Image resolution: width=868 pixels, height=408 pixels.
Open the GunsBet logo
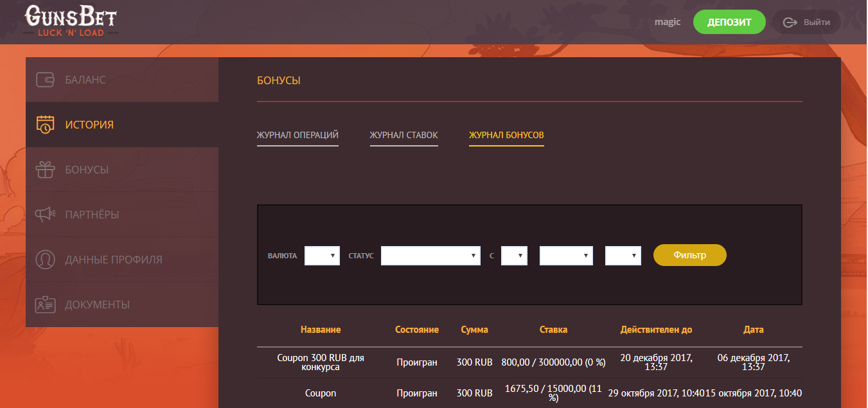[x=70, y=21]
